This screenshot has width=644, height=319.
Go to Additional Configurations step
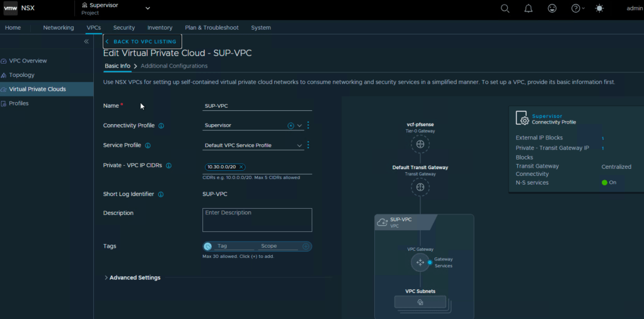point(174,66)
